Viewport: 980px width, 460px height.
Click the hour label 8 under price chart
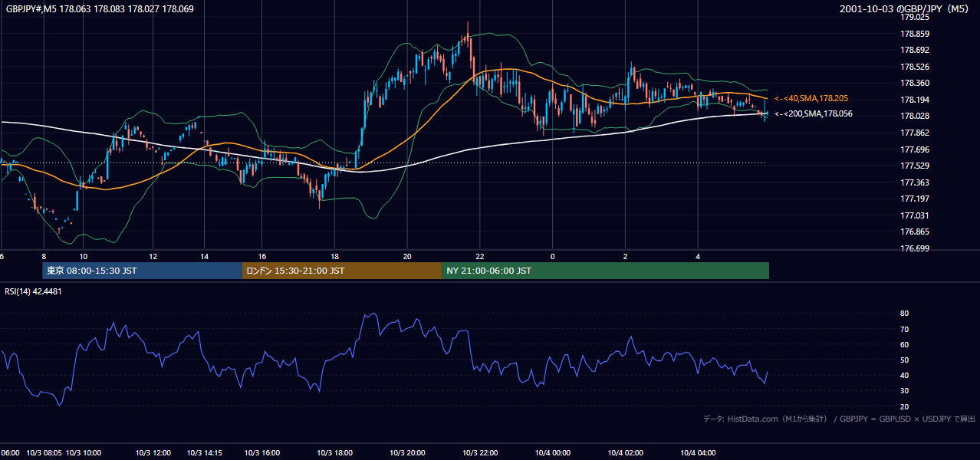(x=44, y=256)
